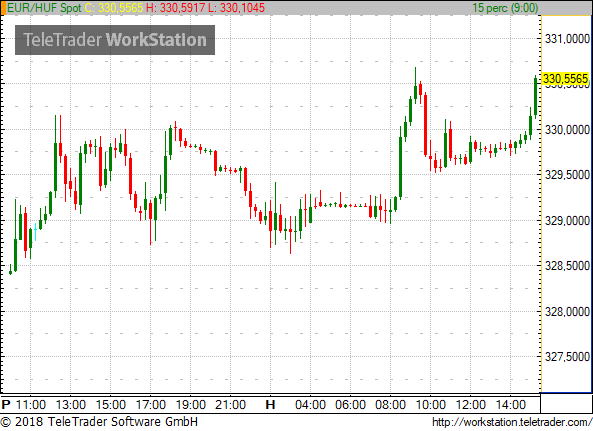Viewport: 593px width, 431px height.
Task: Click the 329,0000 price axis label
Action: click(567, 220)
